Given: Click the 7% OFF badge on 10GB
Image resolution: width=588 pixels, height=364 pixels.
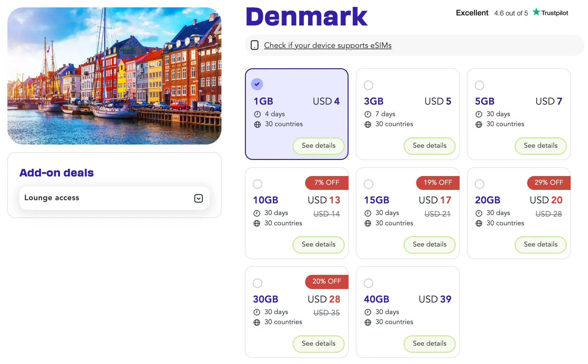Looking at the screenshot, I should tap(327, 182).
